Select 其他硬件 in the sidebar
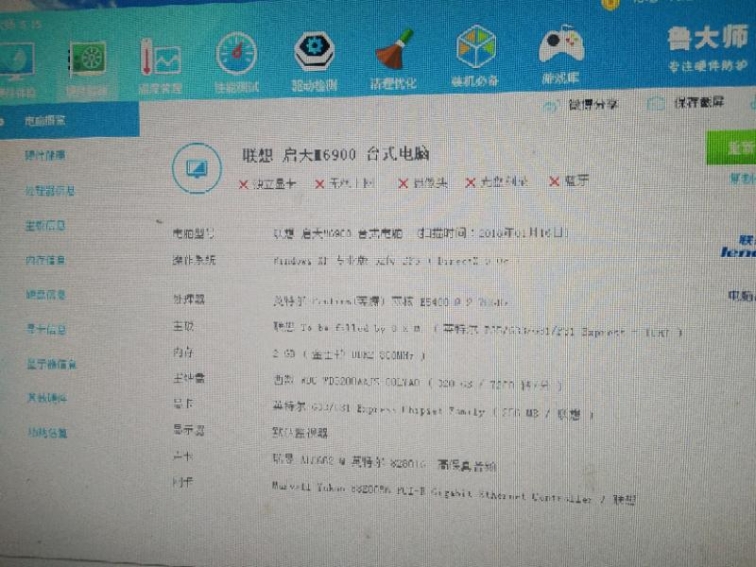This screenshot has width=756, height=567. [47, 398]
